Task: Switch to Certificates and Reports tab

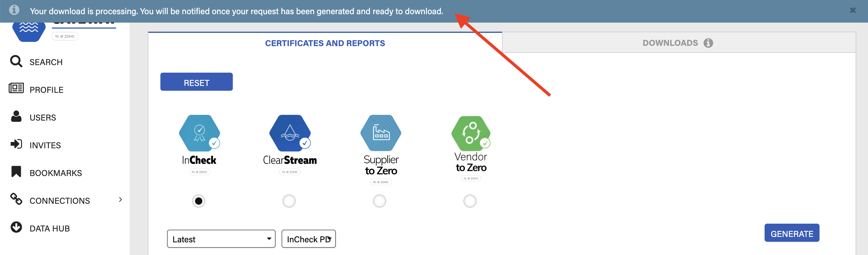Action: tap(325, 43)
